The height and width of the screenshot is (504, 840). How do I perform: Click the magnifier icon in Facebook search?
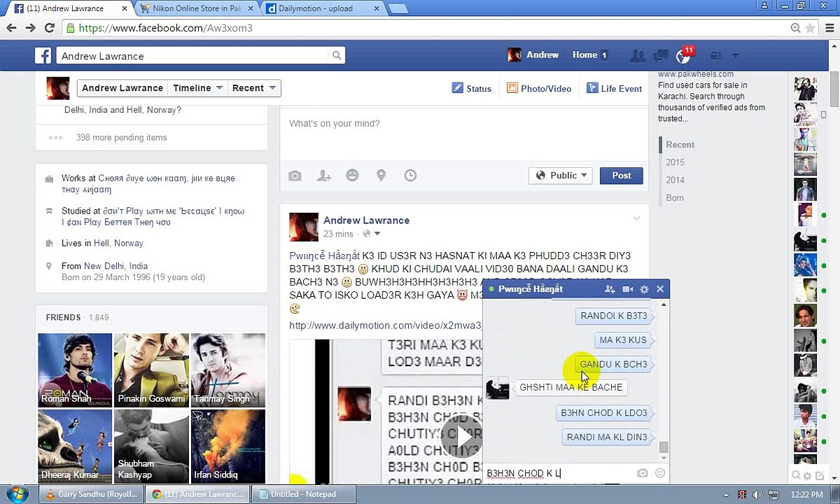tap(337, 55)
